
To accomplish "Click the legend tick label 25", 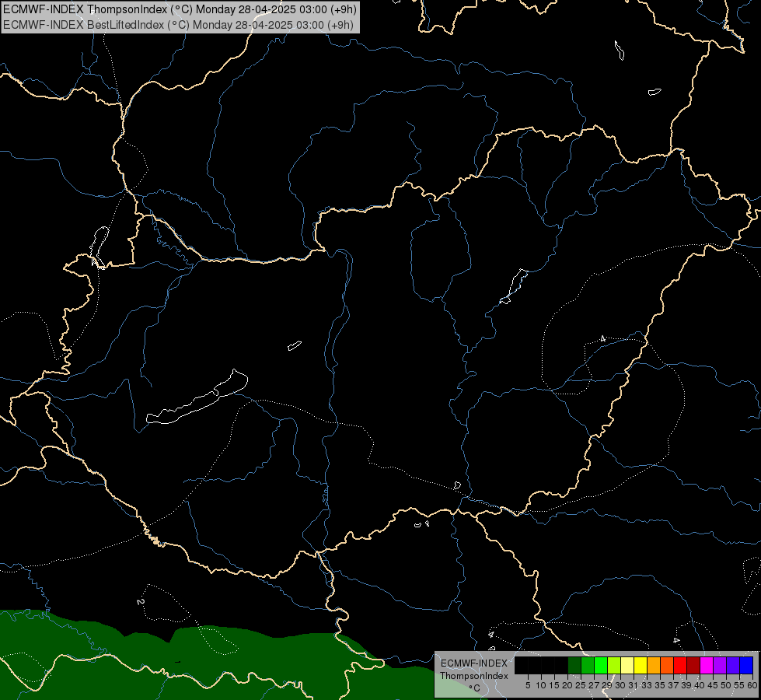I will [x=581, y=685].
